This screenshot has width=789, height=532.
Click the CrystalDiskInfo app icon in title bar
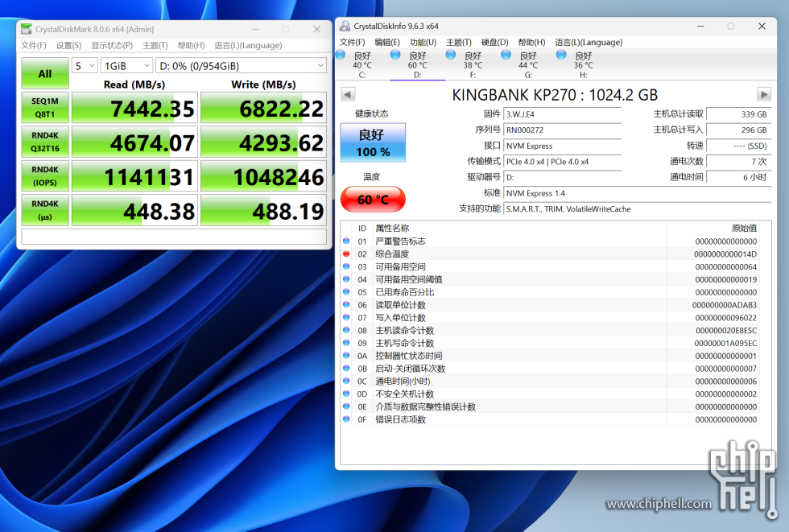345,26
